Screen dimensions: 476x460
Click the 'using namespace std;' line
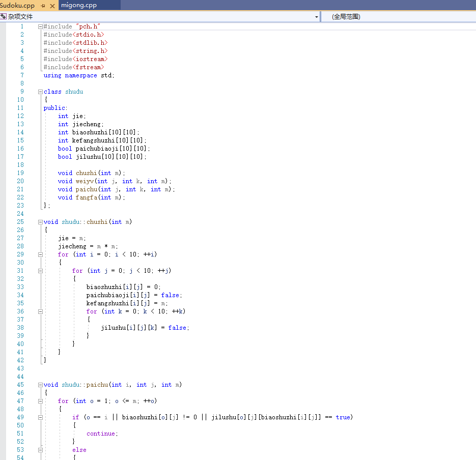pyautogui.click(x=79, y=75)
